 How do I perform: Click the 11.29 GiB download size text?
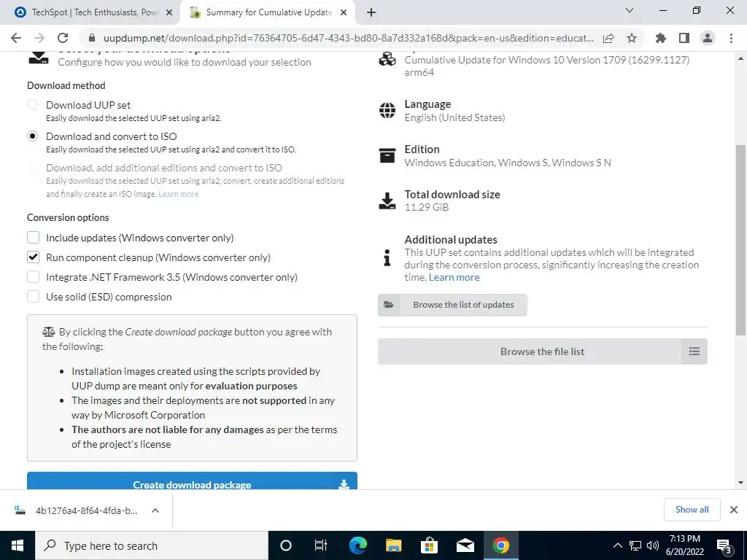pos(426,207)
